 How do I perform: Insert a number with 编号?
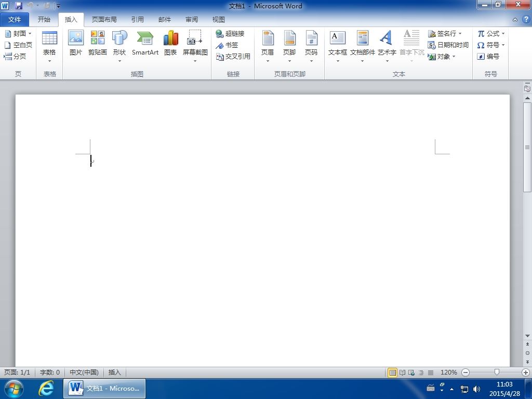[488, 56]
